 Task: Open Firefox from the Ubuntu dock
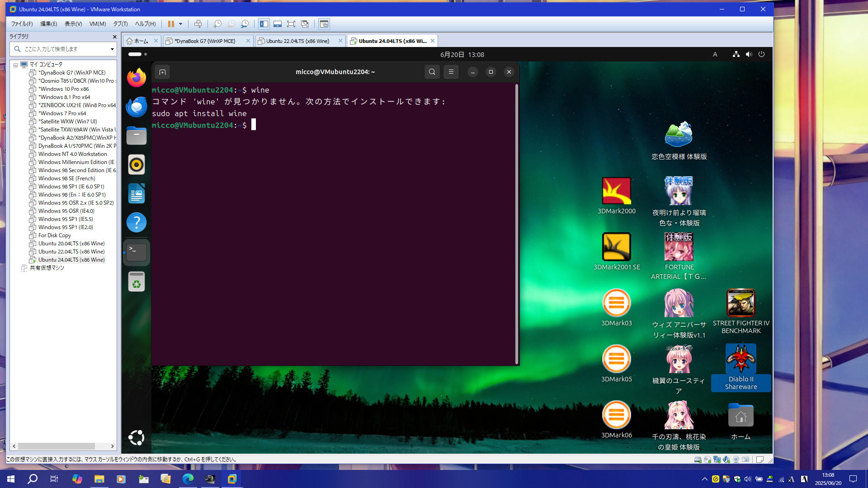point(136,78)
